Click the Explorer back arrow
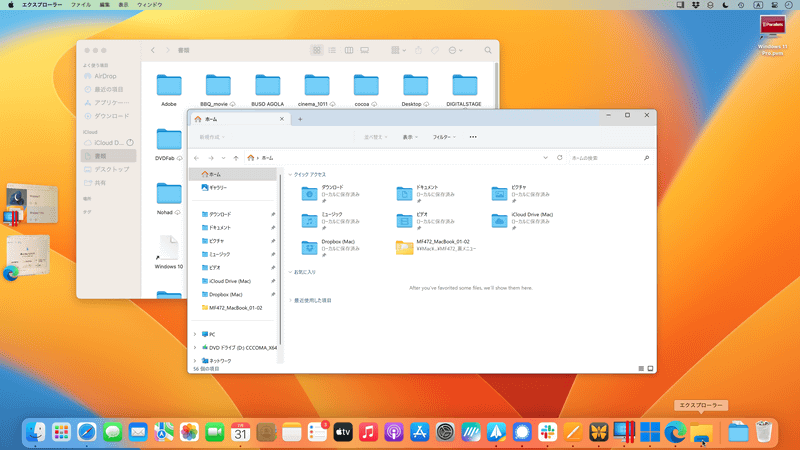Viewport: 800px width, 450px height. point(196,158)
